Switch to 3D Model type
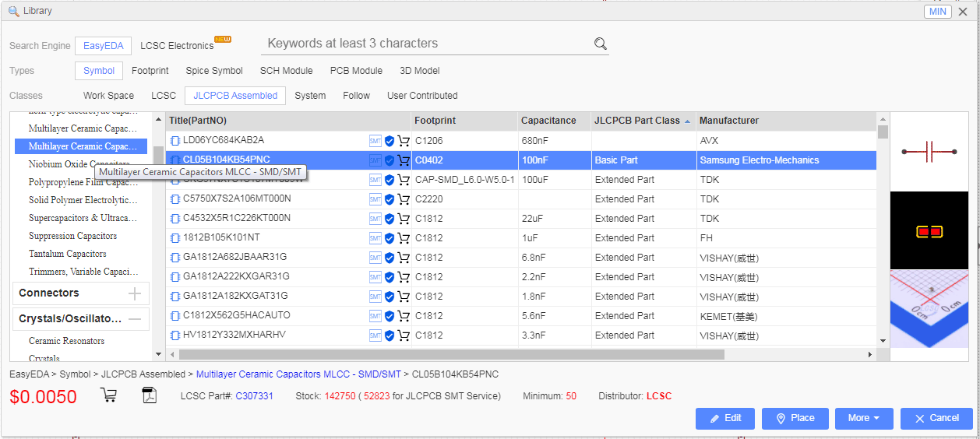The image size is (980, 439). click(420, 71)
